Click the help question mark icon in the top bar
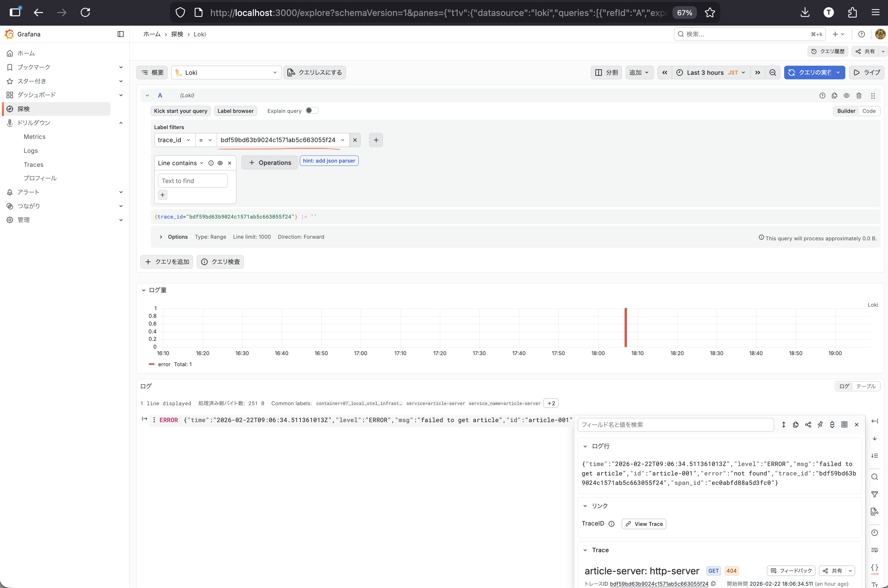The image size is (888, 588). (x=862, y=34)
